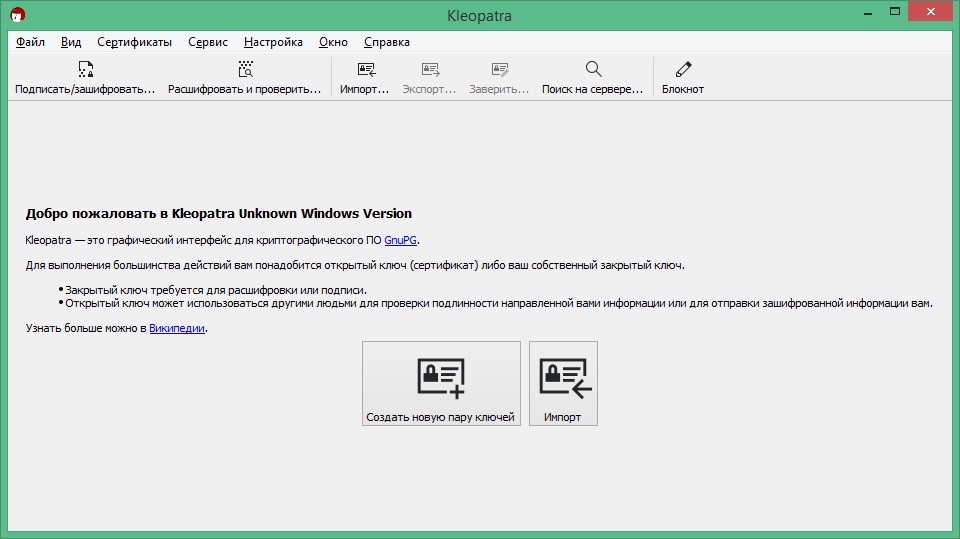Click Kleopatra app icon in title bar
This screenshot has width=960, height=539.
tap(18, 15)
